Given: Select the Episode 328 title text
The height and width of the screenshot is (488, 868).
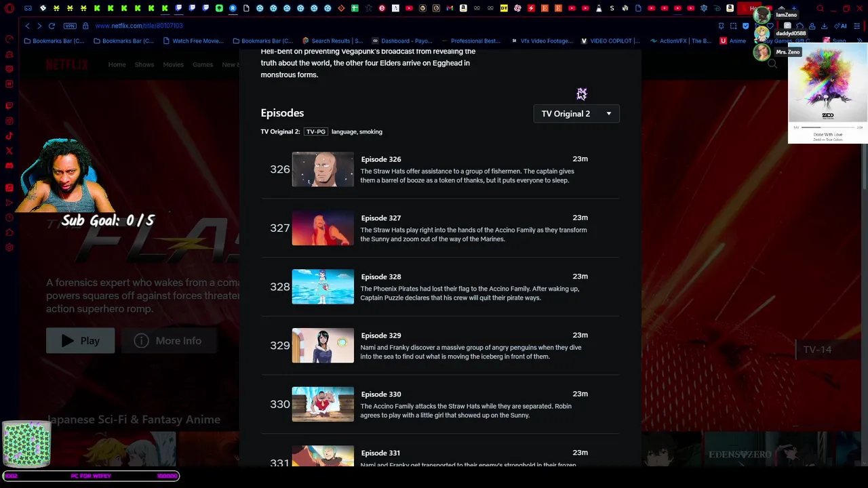Looking at the screenshot, I should point(381,277).
